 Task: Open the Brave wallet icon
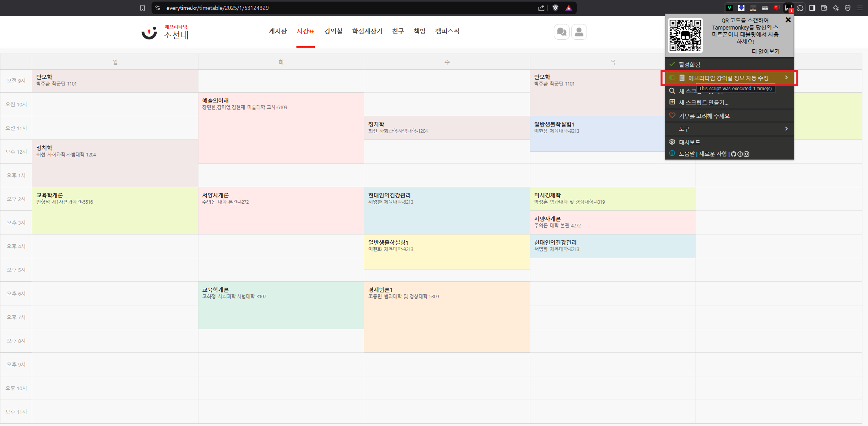point(824,8)
